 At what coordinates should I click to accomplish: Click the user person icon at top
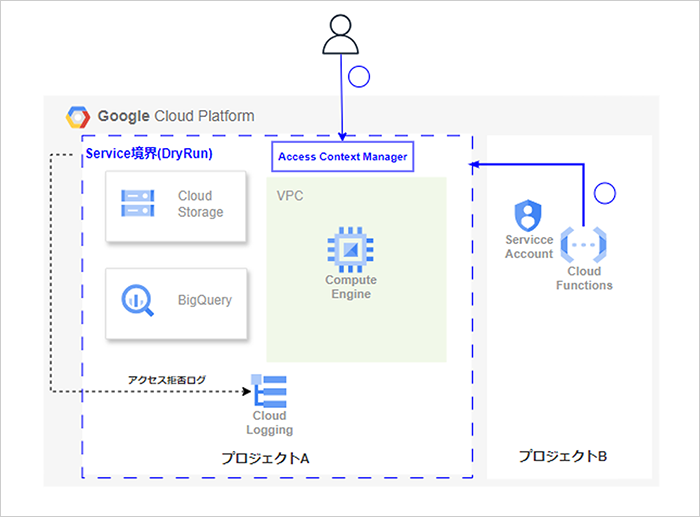point(341,34)
